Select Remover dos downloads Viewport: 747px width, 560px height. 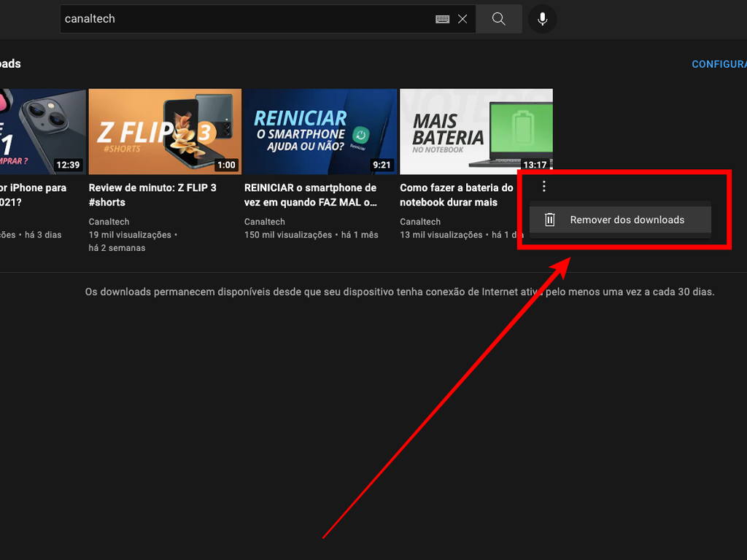click(x=620, y=219)
